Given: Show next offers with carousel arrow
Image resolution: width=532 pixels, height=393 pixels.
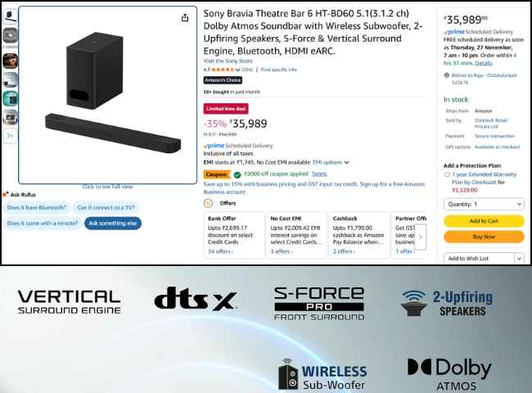Looking at the screenshot, I should pyautogui.click(x=421, y=237).
